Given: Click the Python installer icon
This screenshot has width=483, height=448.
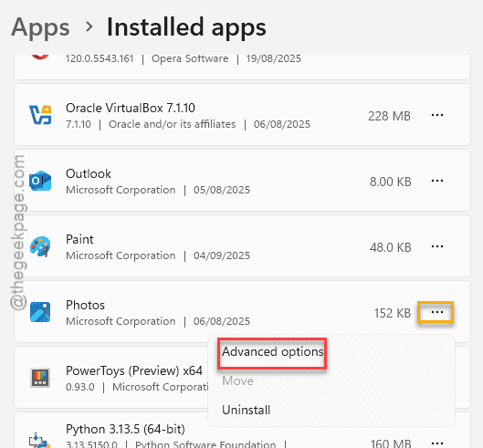Looking at the screenshot, I should point(39,441).
